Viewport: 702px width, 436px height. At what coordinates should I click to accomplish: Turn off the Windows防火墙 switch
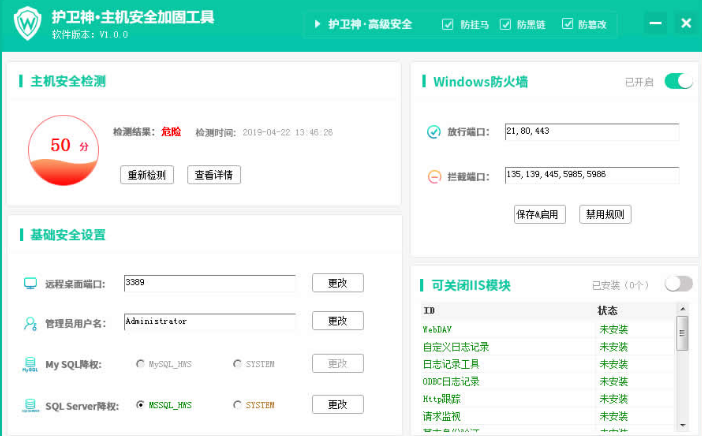click(678, 81)
